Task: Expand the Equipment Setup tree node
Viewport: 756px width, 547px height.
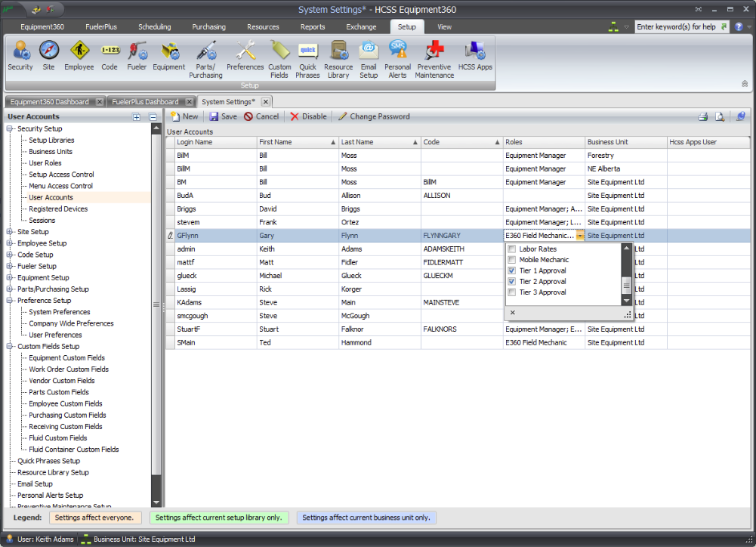Action: click(10, 277)
